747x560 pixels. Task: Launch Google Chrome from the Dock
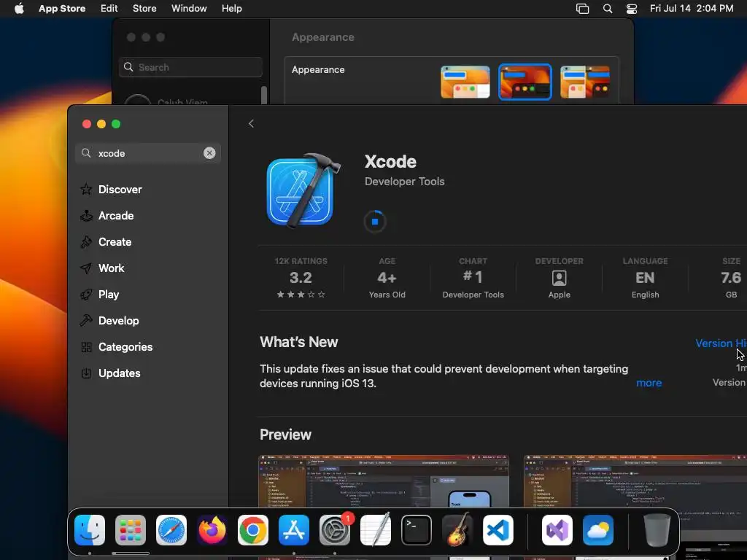point(253,530)
